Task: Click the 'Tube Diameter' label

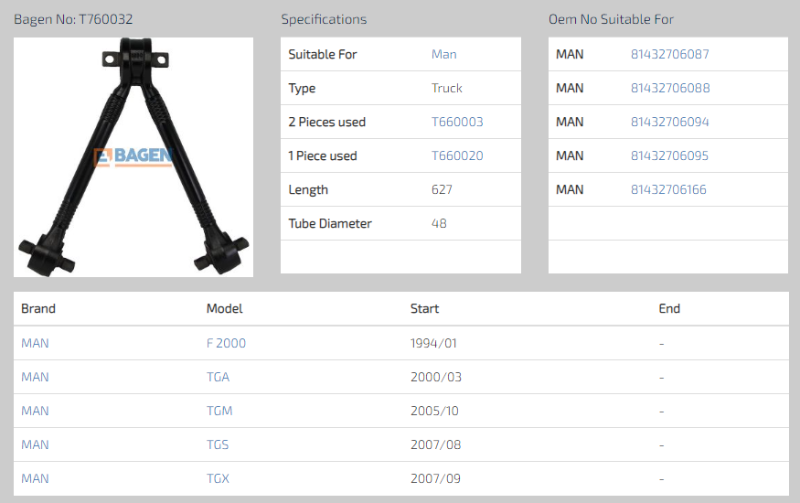Action: [x=330, y=223]
